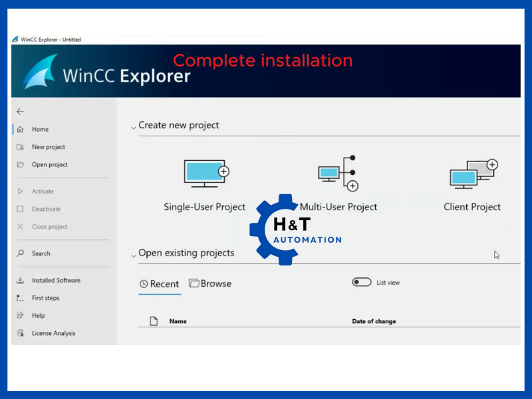The height and width of the screenshot is (399, 532).
Task: Click the Search magnifier icon
Action: 20,253
